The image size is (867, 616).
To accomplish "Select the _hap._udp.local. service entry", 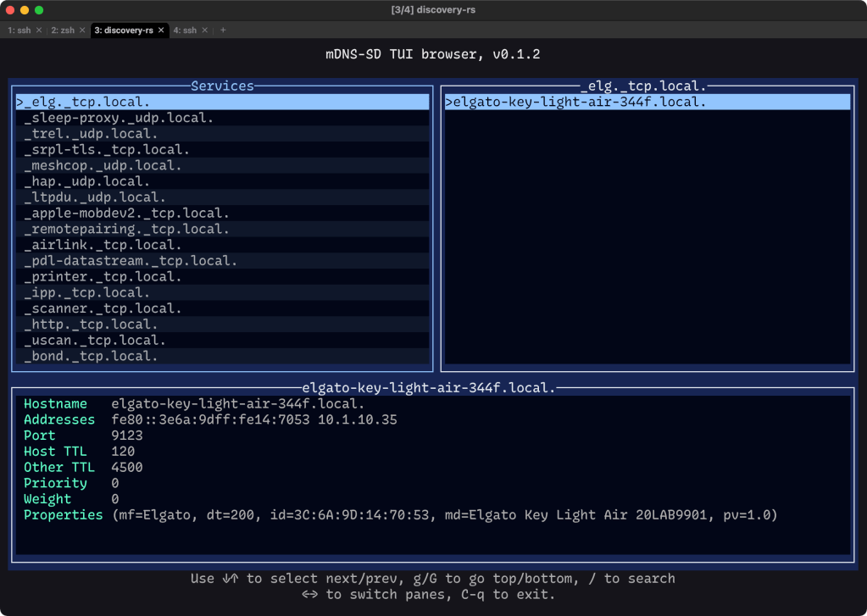I will coord(87,181).
